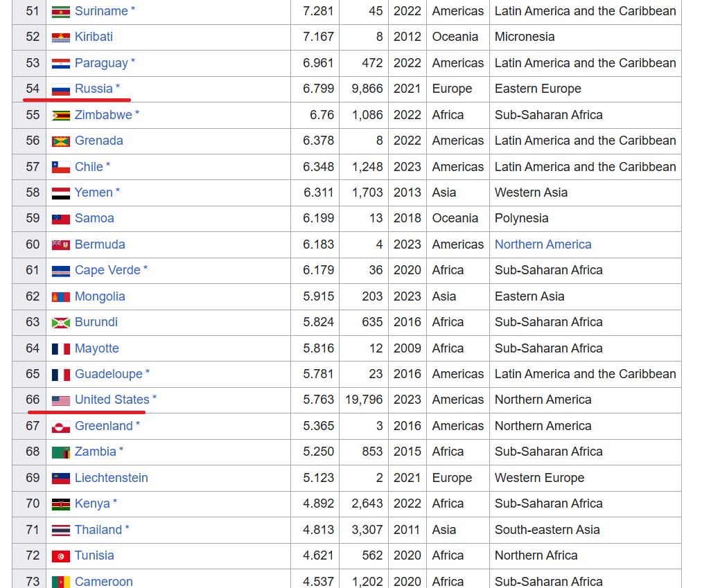702x588 pixels.
Task: Open the United States link
Action: [x=112, y=400]
